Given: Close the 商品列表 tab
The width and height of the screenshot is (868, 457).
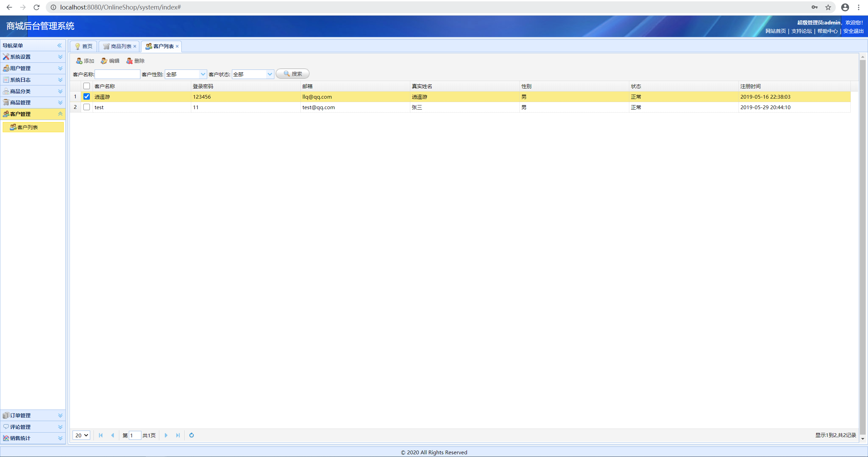Looking at the screenshot, I should coord(135,46).
